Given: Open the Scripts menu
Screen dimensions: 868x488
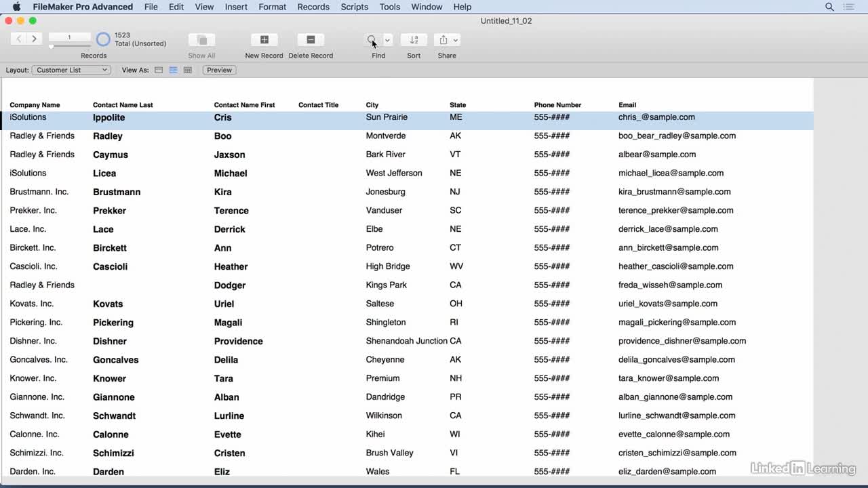Looking at the screenshot, I should coord(355,7).
